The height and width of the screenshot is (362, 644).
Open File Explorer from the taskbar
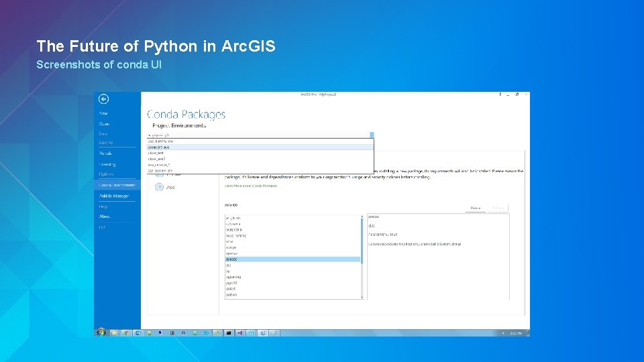click(115, 333)
